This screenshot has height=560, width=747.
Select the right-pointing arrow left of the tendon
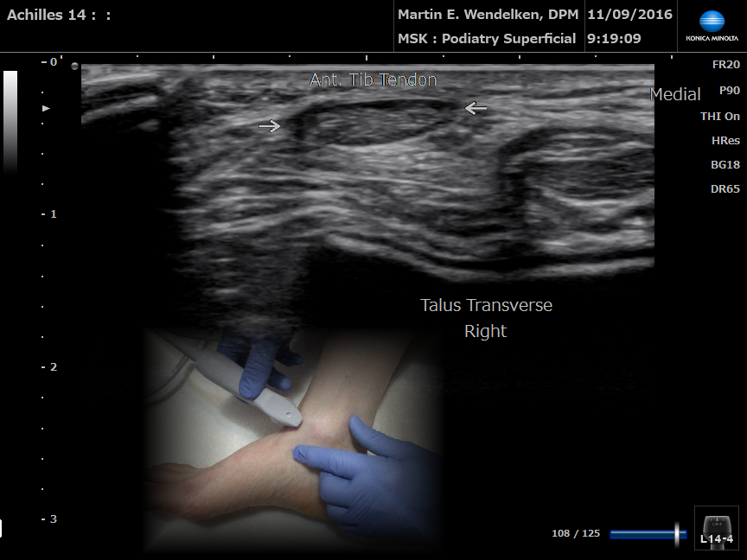(270, 126)
